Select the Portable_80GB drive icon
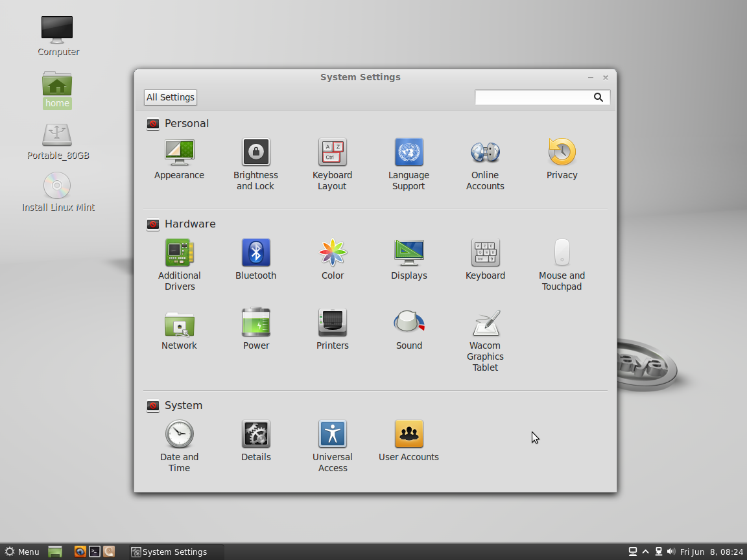 point(58,141)
